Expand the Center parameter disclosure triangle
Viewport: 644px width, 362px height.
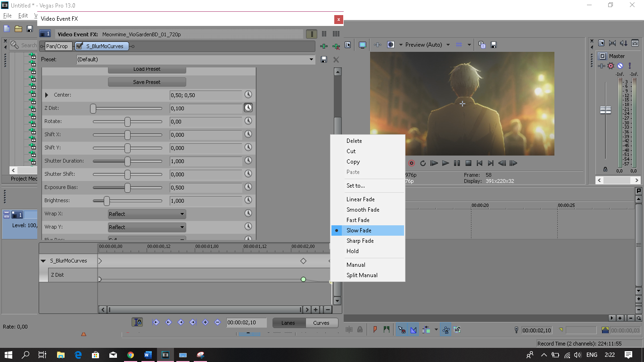coord(46,94)
